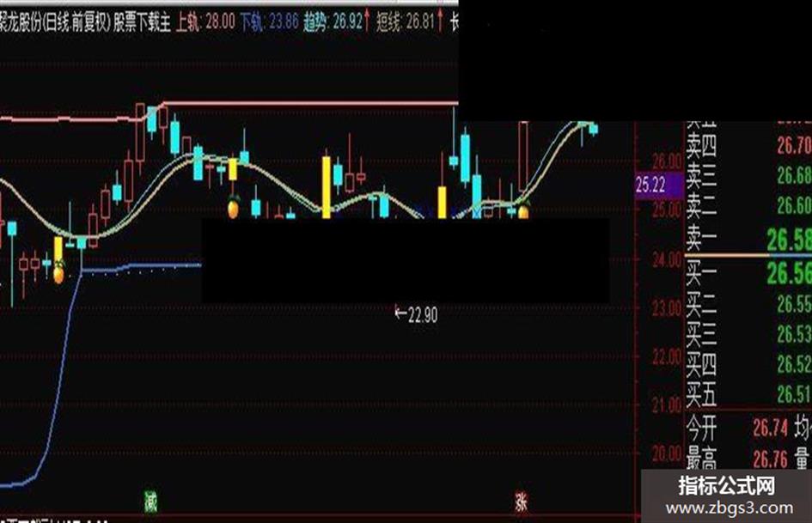
Task: Click the 上轨: 28.00 indicator value
Action: (205, 21)
